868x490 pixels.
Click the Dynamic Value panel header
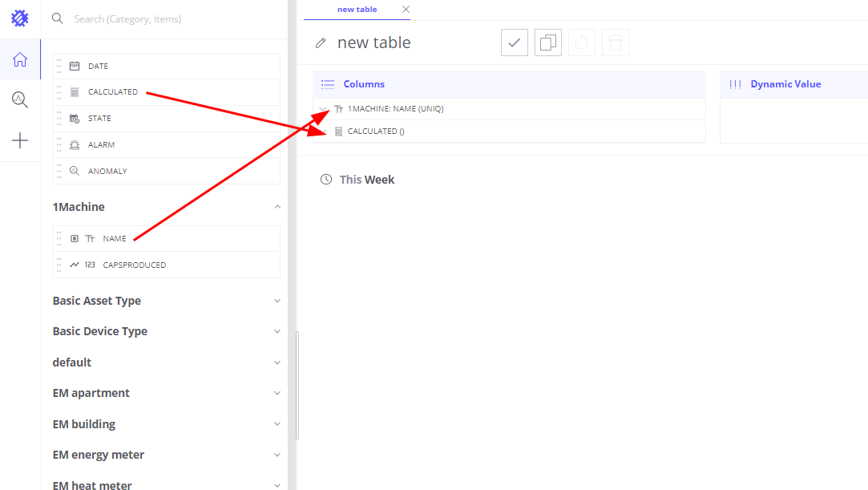coord(785,84)
